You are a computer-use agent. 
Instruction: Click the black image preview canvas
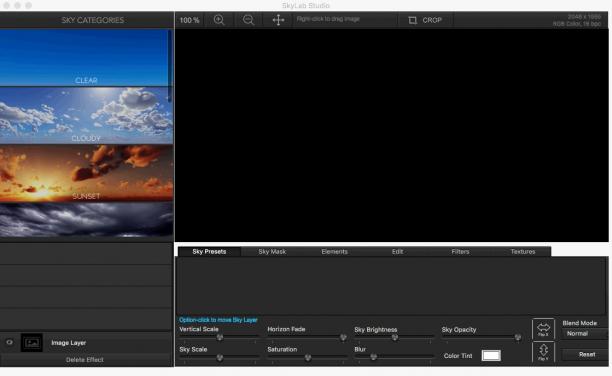(391, 135)
